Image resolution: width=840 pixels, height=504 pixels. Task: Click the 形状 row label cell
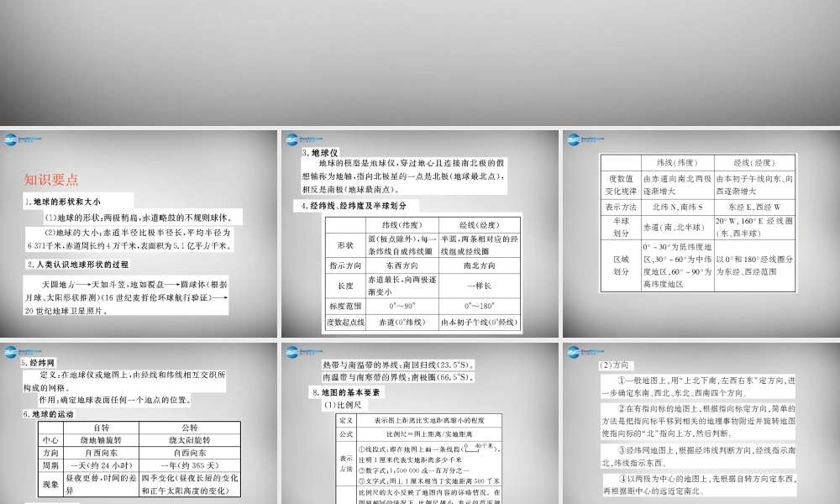pyautogui.click(x=345, y=244)
